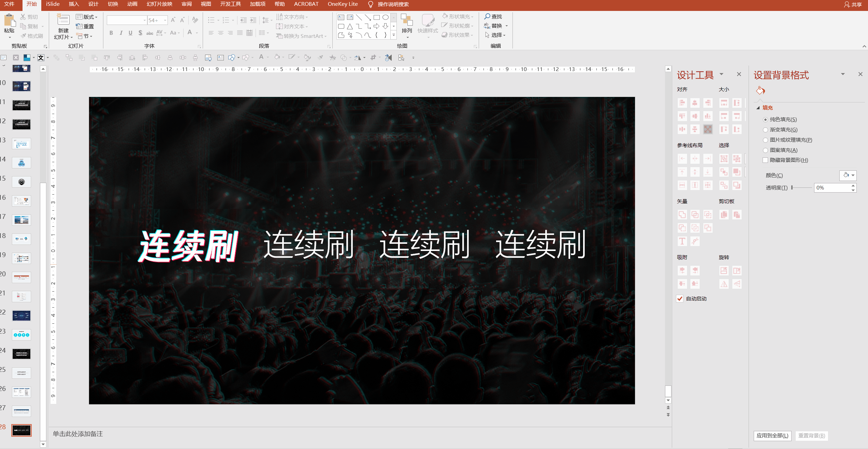This screenshot has width=868, height=449.
Task: Click the paint bucket fill icon in the background pane
Action: pos(760,90)
